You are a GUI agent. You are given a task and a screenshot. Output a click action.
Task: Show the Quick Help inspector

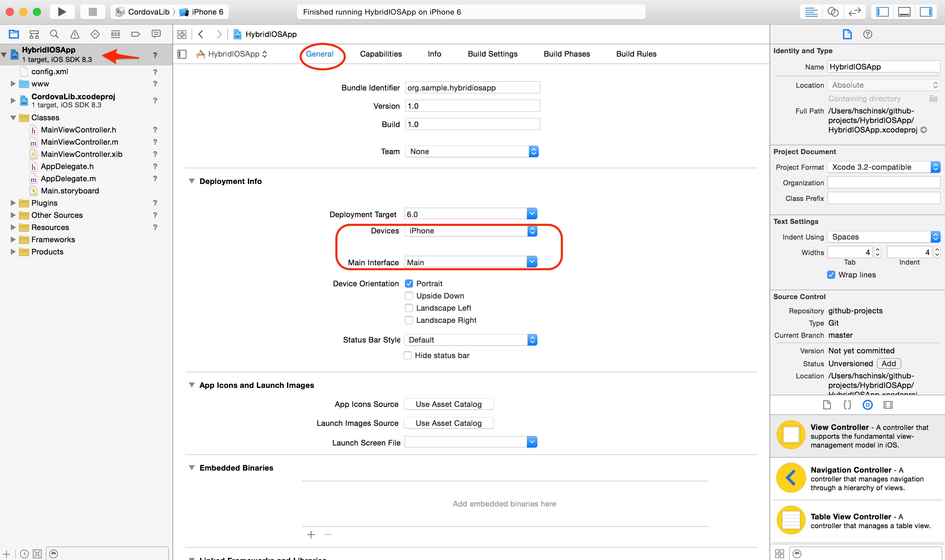click(x=868, y=34)
